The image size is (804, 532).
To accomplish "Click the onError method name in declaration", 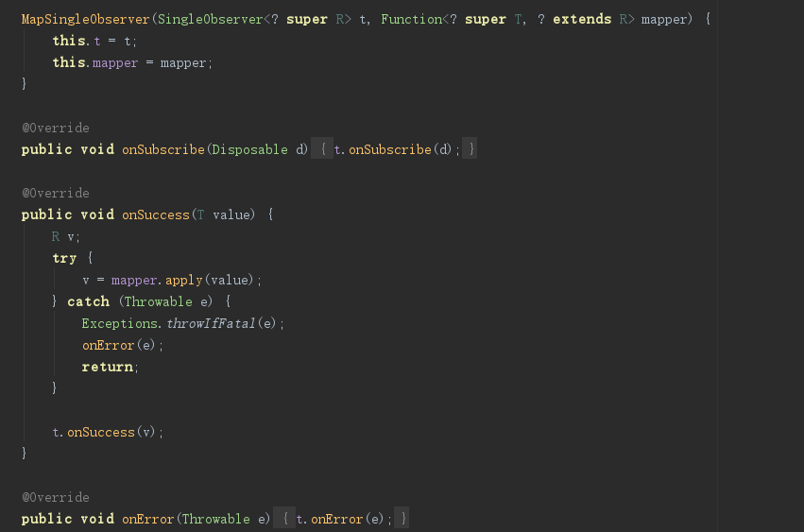I will pyautogui.click(x=148, y=519).
